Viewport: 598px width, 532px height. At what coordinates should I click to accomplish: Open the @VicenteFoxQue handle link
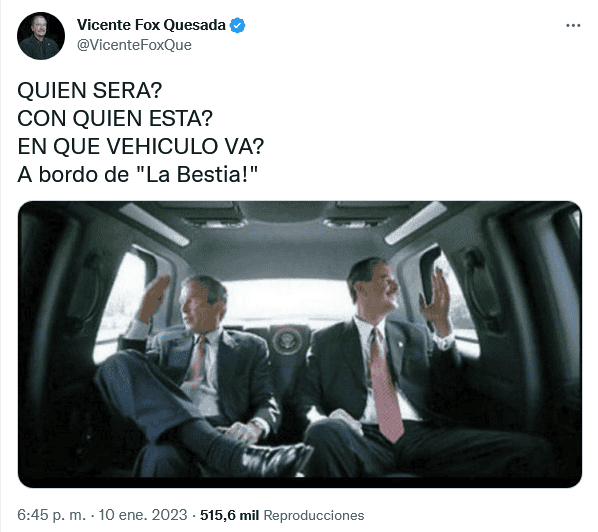(x=134, y=45)
